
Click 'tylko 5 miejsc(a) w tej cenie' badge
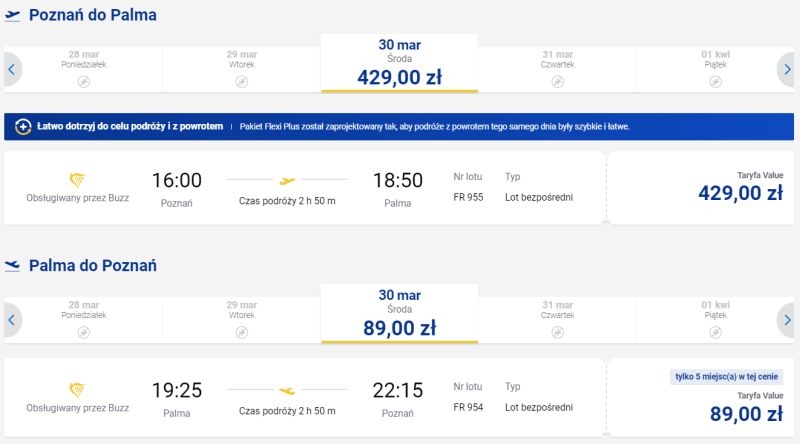coord(727,376)
